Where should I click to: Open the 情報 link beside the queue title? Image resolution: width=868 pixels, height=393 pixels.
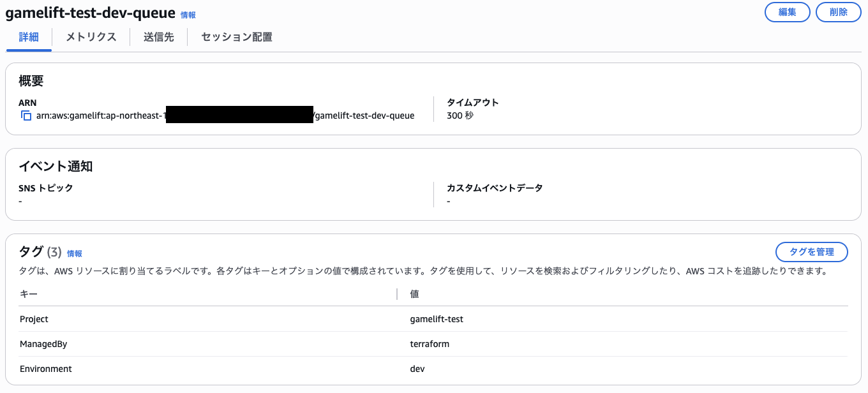pyautogui.click(x=188, y=14)
